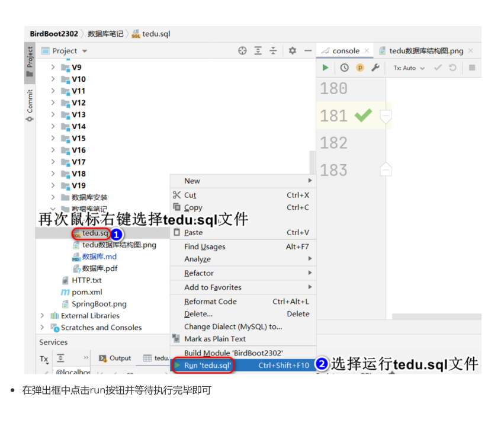Select the tedu.sql file in Project tree
This screenshot has width=504, height=426.
pos(92,233)
